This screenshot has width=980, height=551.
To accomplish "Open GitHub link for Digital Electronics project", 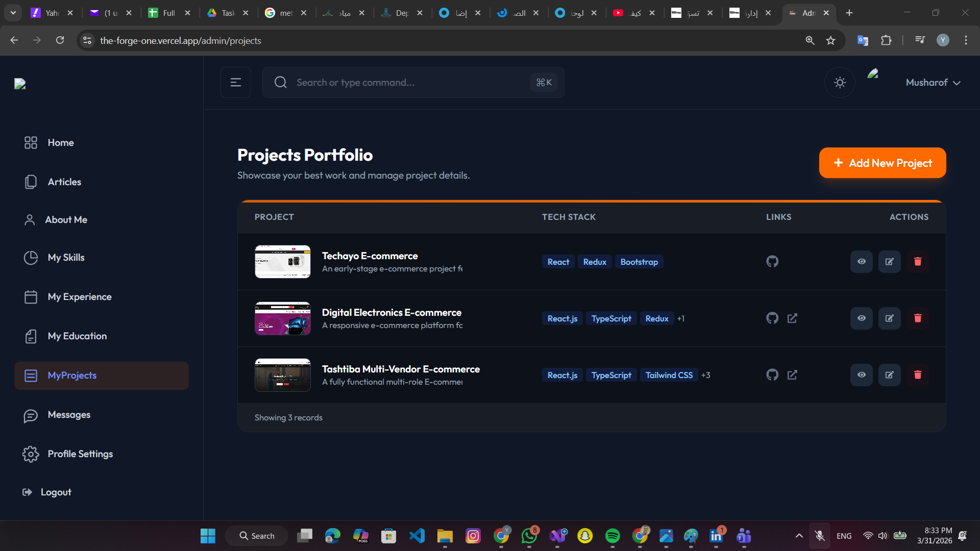I will [x=772, y=318].
